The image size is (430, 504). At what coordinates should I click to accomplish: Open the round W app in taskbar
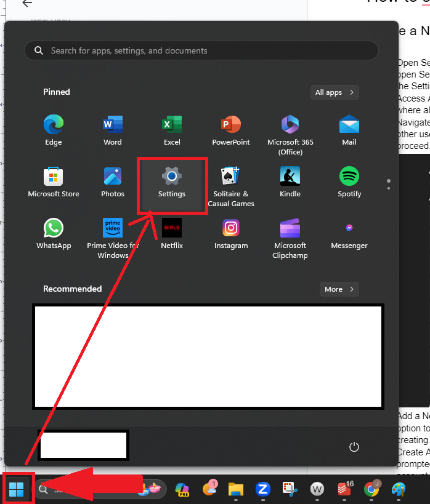(x=317, y=489)
